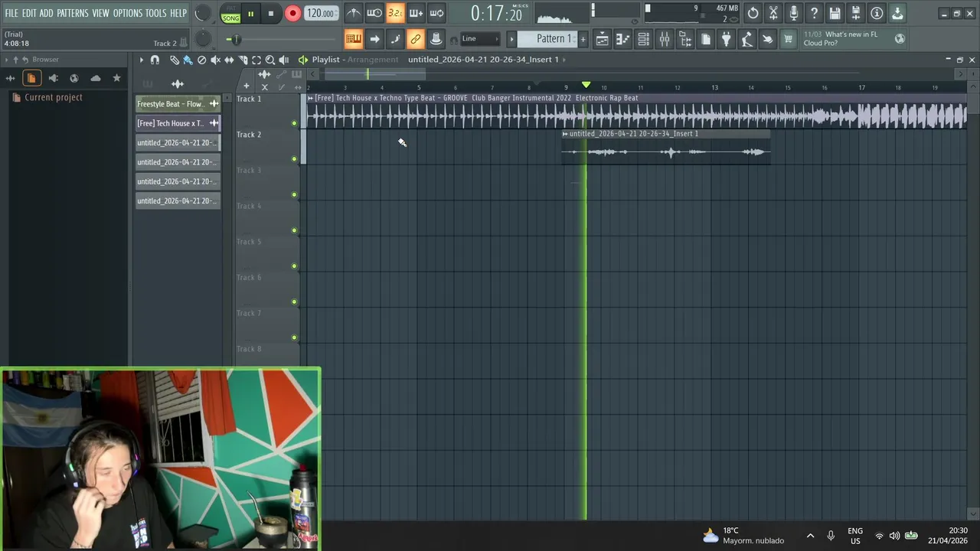980x551 pixels.
Task: Open the HELP menu
Action: tap(178, 13)
